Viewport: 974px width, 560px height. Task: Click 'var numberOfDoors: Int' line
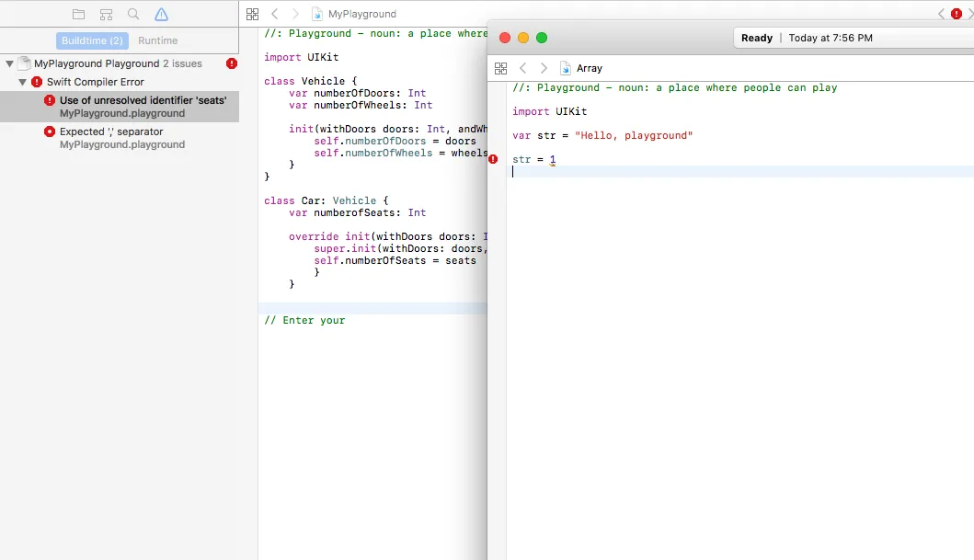tap(357, 93)
